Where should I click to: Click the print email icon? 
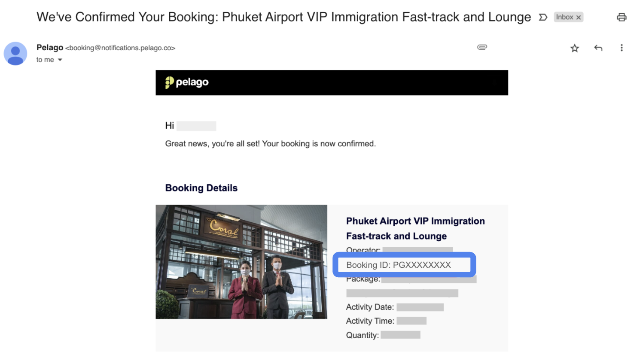621,17
